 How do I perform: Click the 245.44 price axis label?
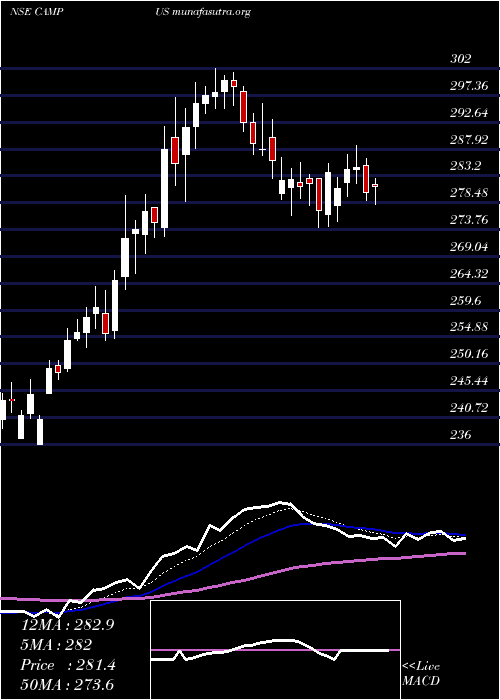(x=469, y=381)
